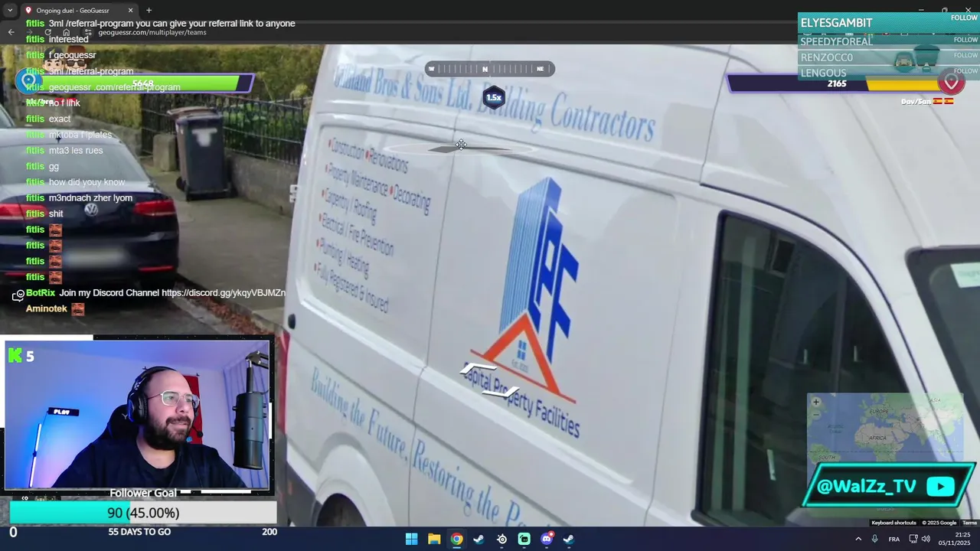Image resolution: width=980 pixels, height=551 pixels.
Task: Follow LENGOUS
Action: tap(965, 71)
